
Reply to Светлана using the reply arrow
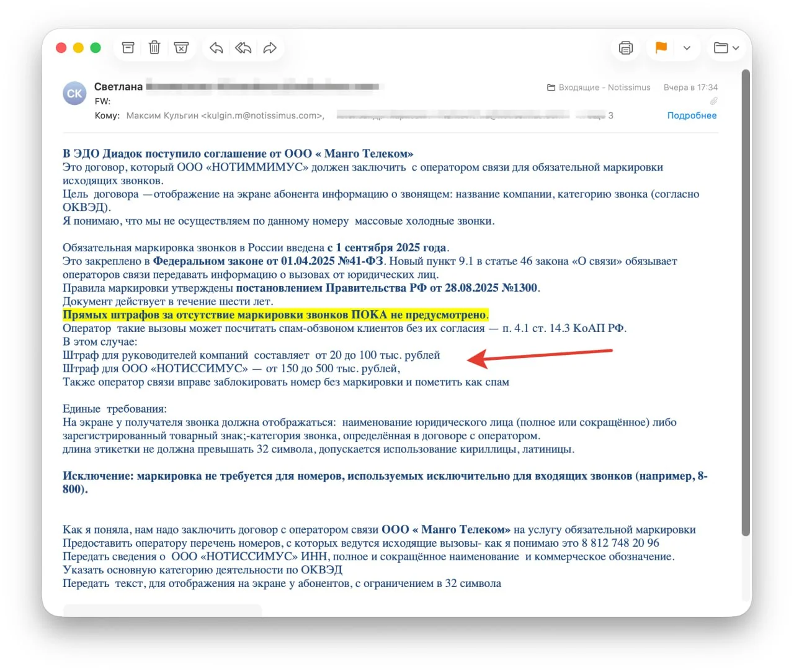216,48
